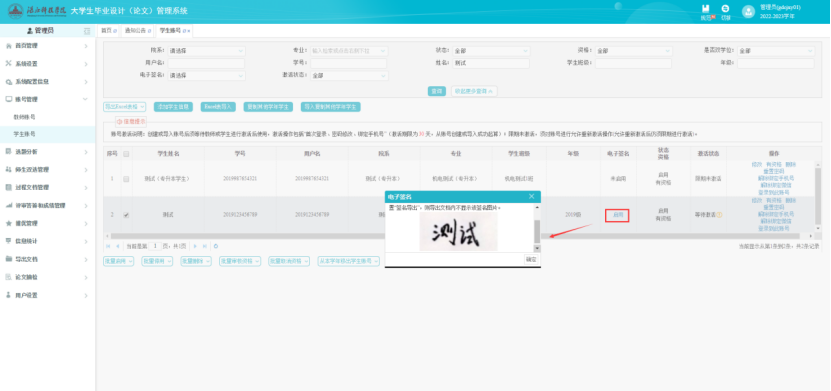The width and height of the screenshot is (831, 391).
Task: Refresh the table using the pagination refresh icon
Action: (x=216, y=246)
